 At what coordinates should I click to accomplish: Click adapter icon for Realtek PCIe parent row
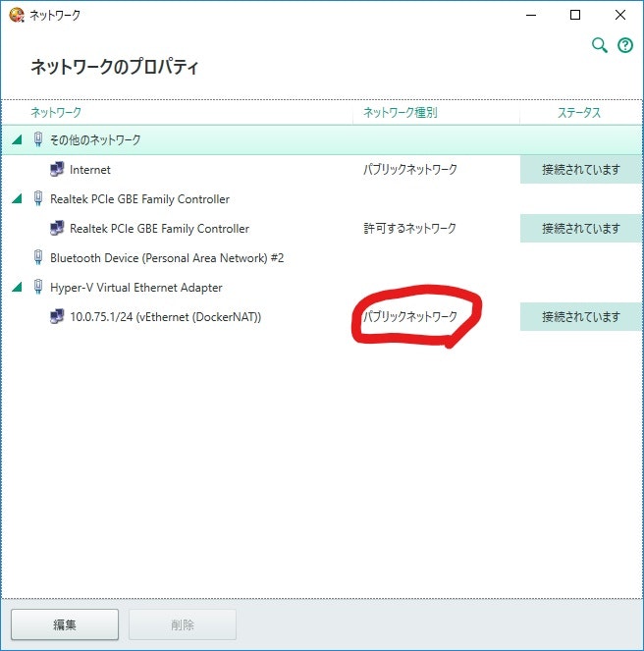tap(37, 198)
